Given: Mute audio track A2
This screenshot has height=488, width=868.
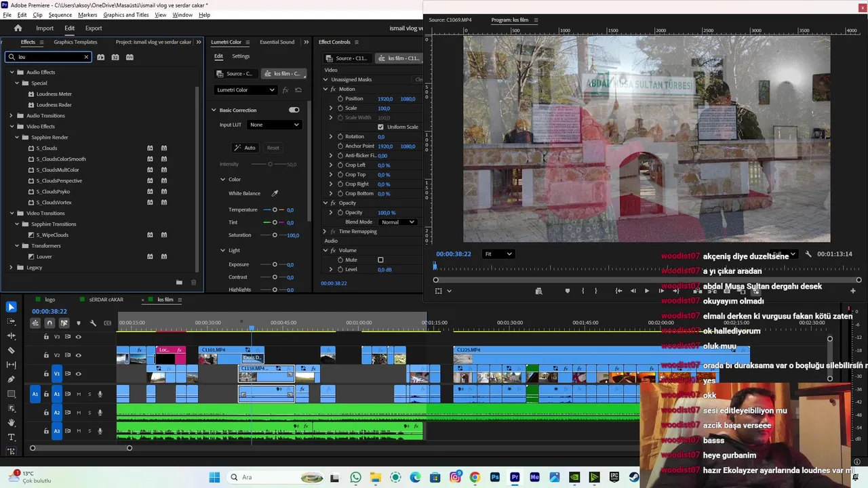Looking at the screenshot, I should coord(79,412).
